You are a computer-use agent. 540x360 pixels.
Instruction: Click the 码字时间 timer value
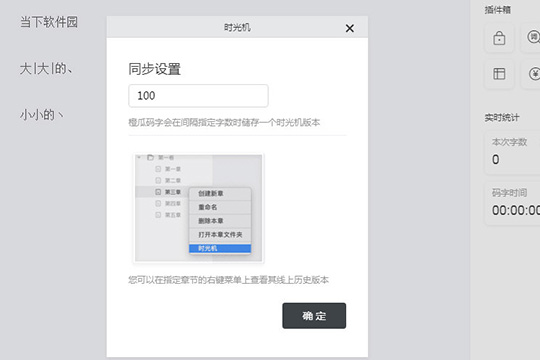pos(516,210)
